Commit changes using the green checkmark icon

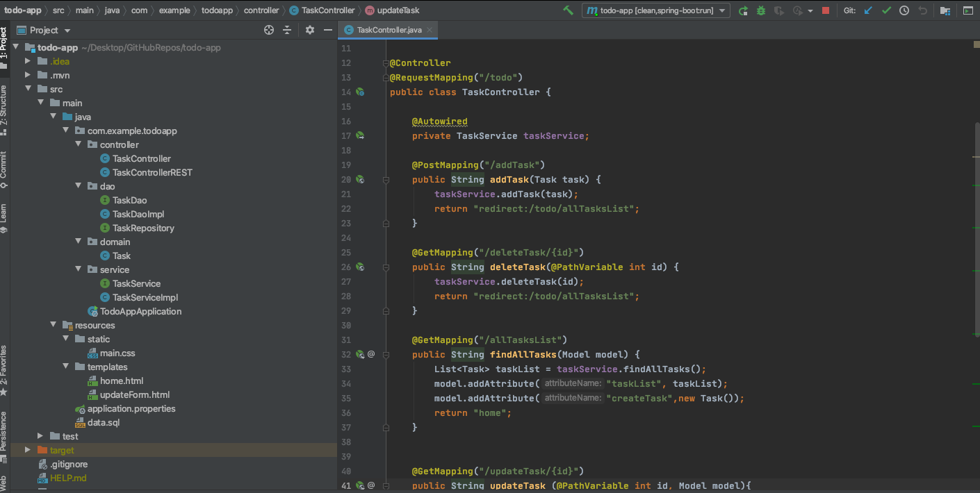[886, 10]
